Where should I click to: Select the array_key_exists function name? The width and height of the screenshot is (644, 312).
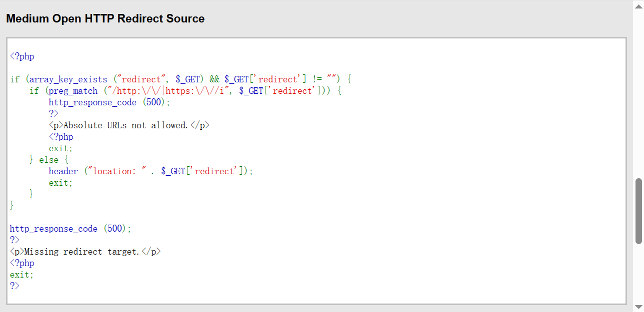click(x=68, y=79)
